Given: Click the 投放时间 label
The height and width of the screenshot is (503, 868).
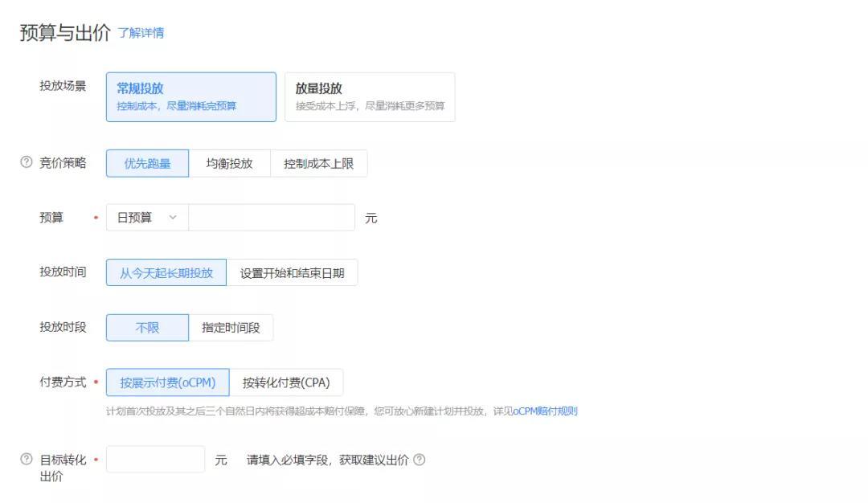Looking at the screenshot, I should tap(63, 272).
